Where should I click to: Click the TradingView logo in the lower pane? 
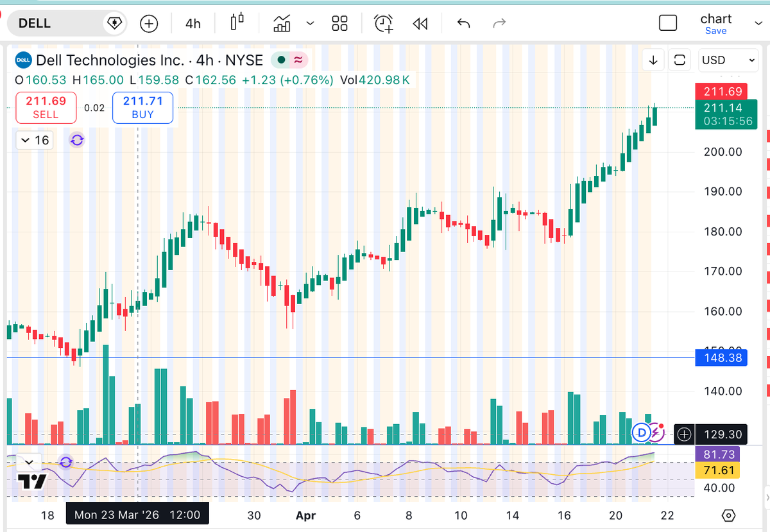(31, 481)
